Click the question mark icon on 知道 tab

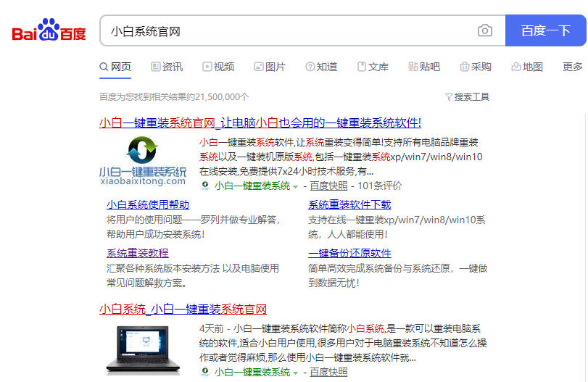[310, 67]
